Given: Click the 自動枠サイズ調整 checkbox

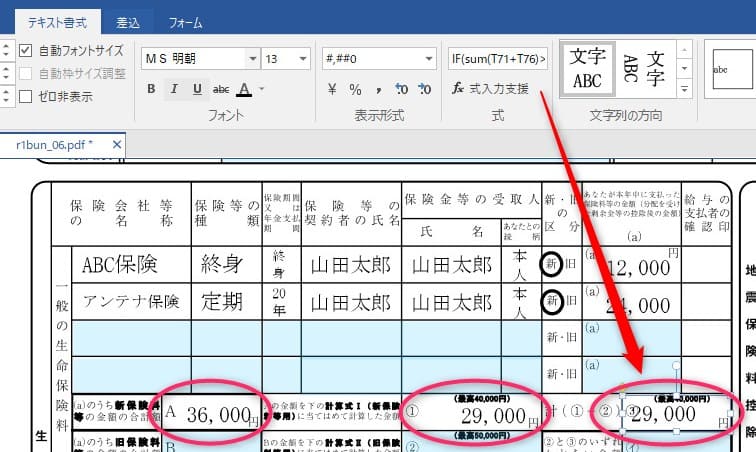Looking at the screenshot, I should tap(26, 73).
